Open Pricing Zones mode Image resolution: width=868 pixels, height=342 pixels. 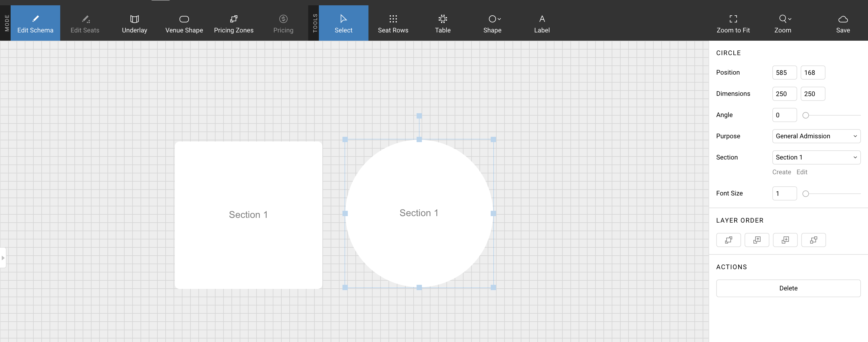pyautogui.click(x=234, y=23)
